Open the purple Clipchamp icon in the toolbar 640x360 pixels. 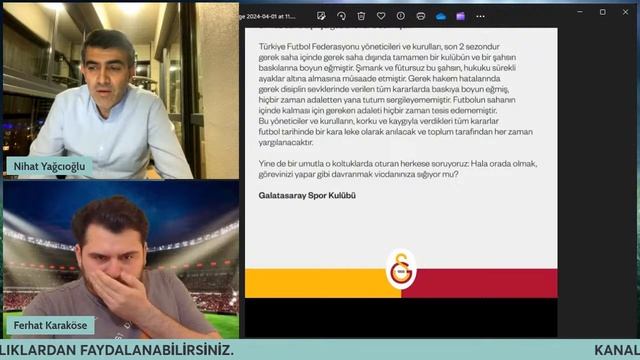tap(460, 16)
